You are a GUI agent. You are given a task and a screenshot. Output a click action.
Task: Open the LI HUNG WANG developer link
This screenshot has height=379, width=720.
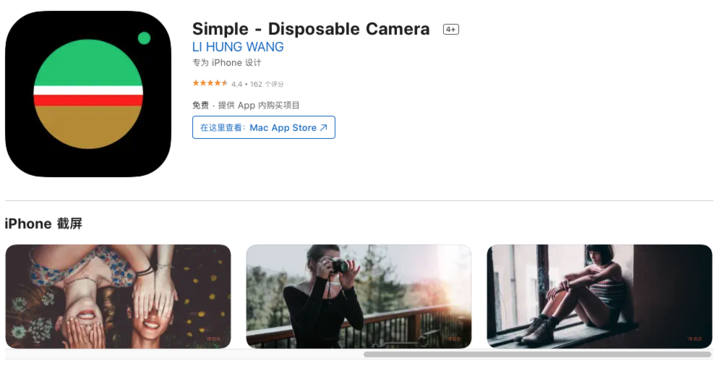pyautogui.click(x=238, y=47)
